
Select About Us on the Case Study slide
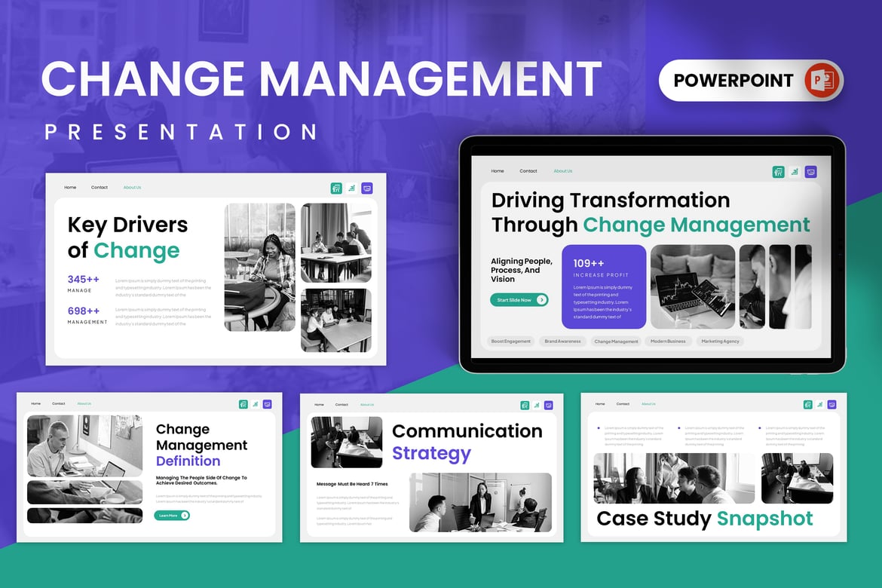coord(648,404)
